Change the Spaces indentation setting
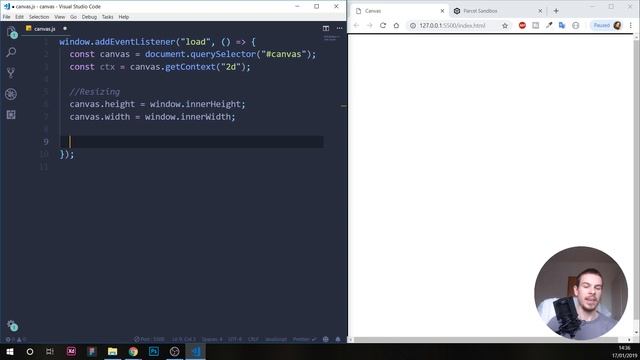The height and width of the screenshot is (360, 640). pos(212,339)
